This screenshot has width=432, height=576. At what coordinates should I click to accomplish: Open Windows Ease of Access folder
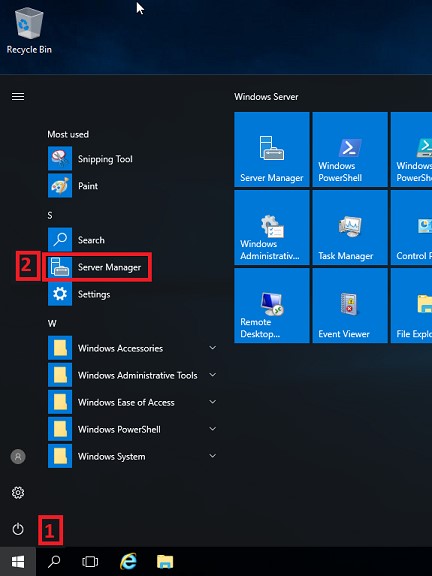132,402
